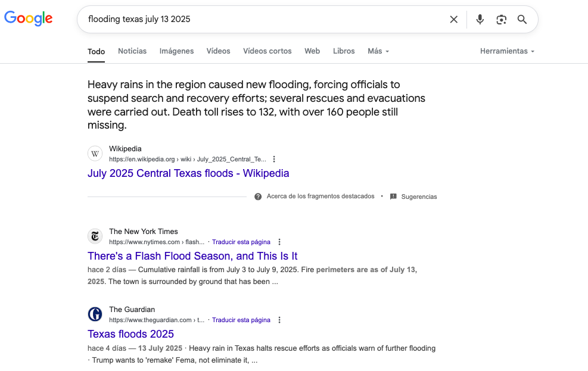Open the Herramientas dropdown

pyautogui.click(x=508, y=51)
